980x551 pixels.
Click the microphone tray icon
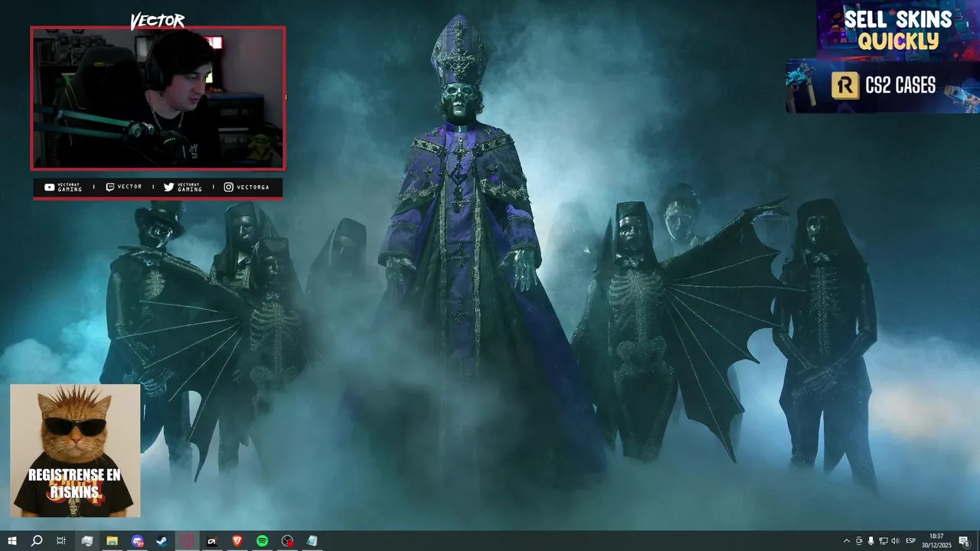coord(871,541)
